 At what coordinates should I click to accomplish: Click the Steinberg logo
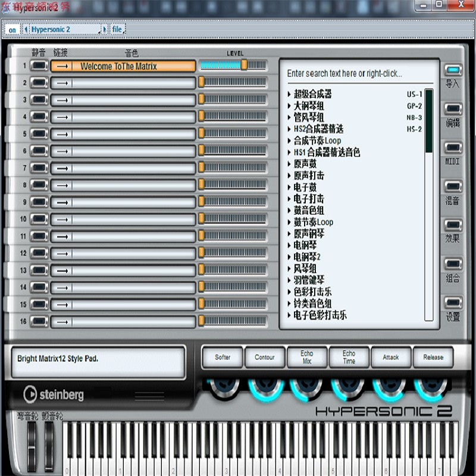54,394
